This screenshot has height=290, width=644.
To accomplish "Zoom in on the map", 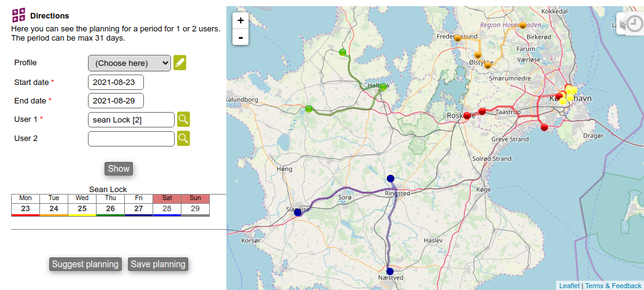I will [x=241, y=20].
